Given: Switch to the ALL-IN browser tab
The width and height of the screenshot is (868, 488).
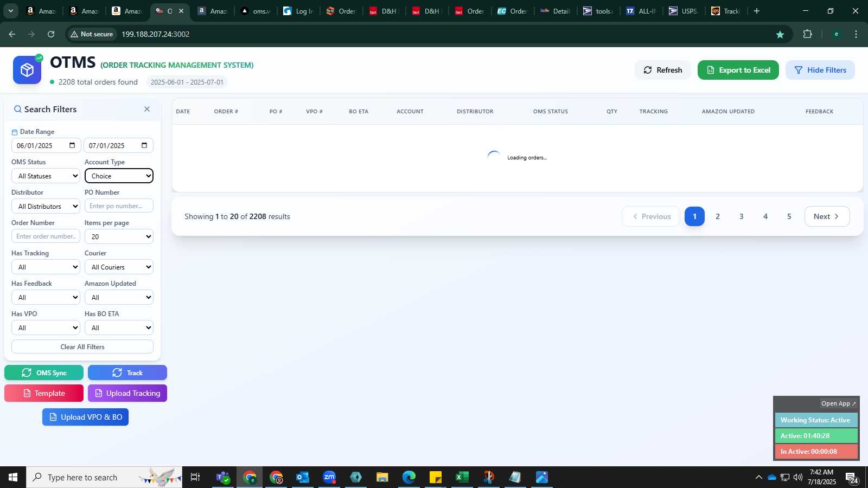Looking at the screenshot, I should pyautogui.click(x=641, y=11).
